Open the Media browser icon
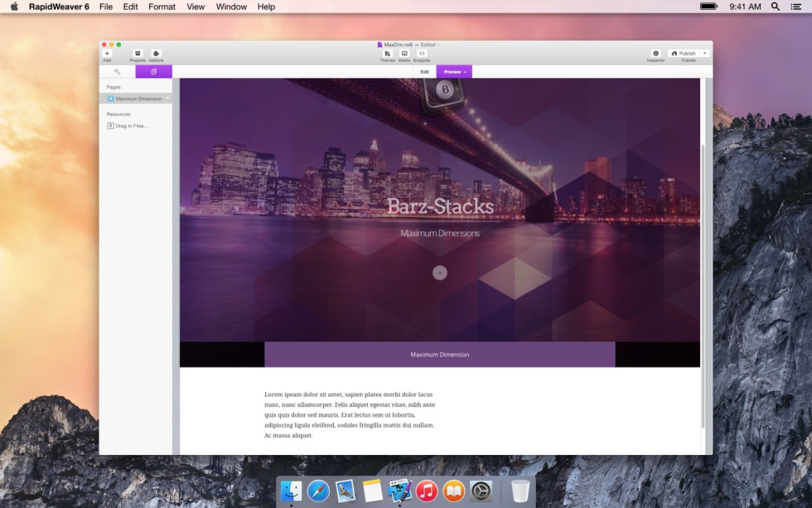This screenshot has height=508, width=812. pyautogui.click(x=404, y=53)
